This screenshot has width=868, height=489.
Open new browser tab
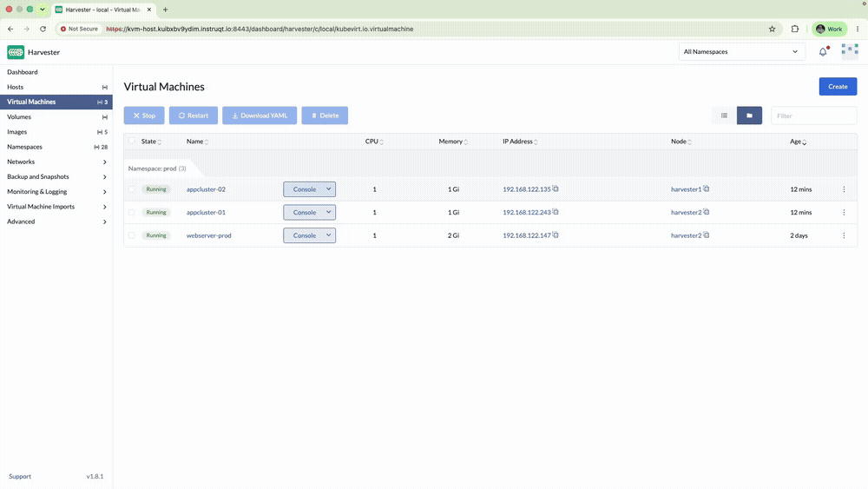165,10
